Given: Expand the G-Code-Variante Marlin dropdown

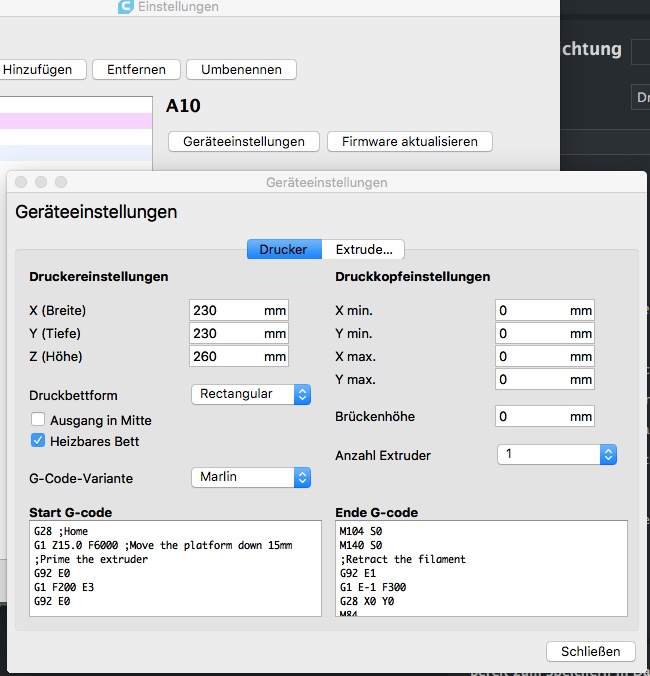Looking at the screenshot, I should [x=250, y=477].
